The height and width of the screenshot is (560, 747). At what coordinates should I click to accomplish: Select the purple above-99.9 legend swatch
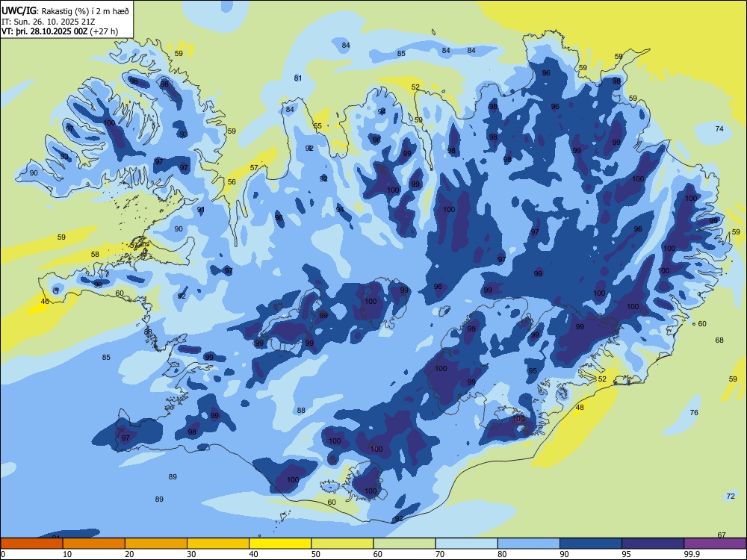pos(715,544)
